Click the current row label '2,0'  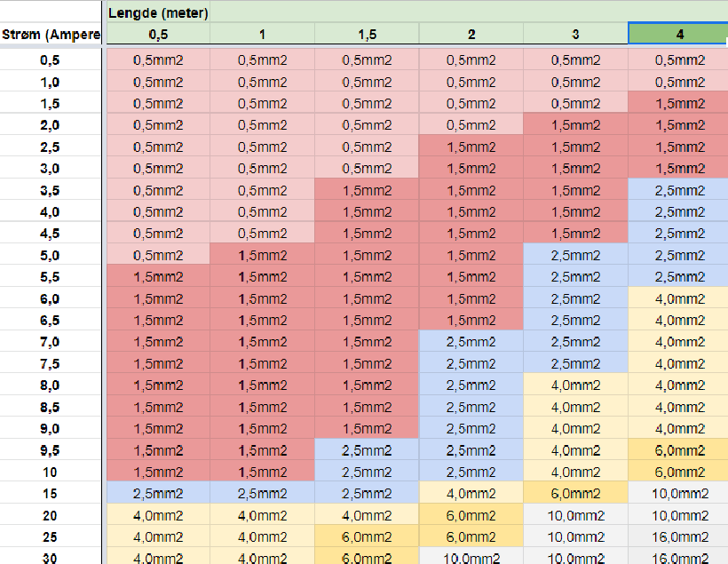tap(51, 125)
